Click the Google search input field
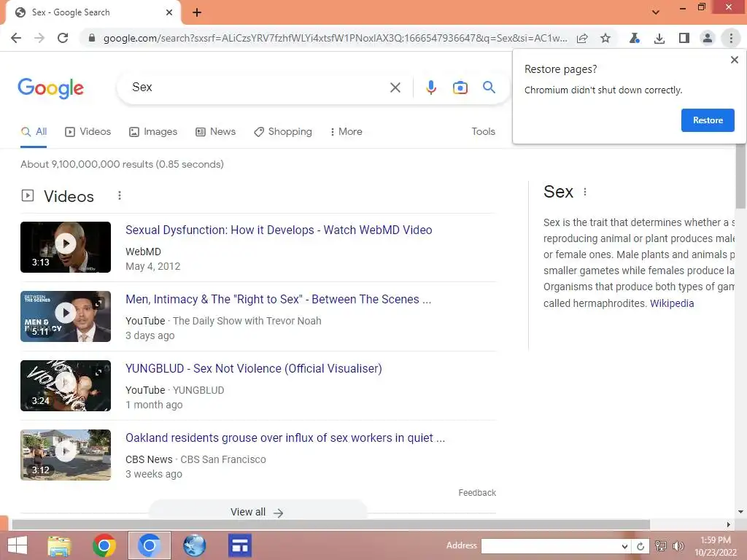Viewport: 747px width, 560px height. click(258, 87)
